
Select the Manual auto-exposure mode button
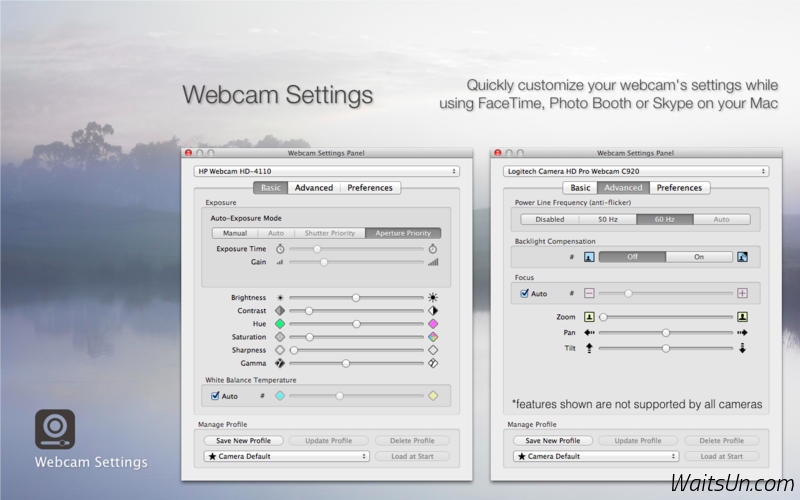(x=234, y=233)
